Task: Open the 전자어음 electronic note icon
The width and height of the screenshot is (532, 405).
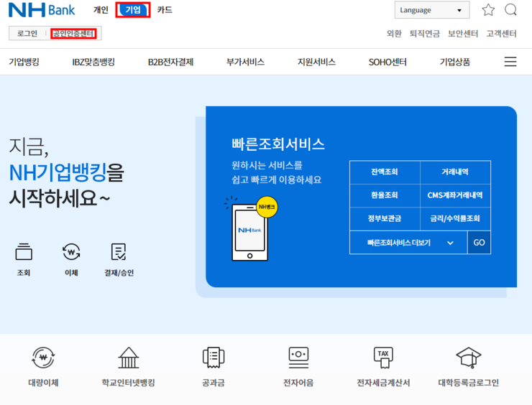Action: pos(298,358)
